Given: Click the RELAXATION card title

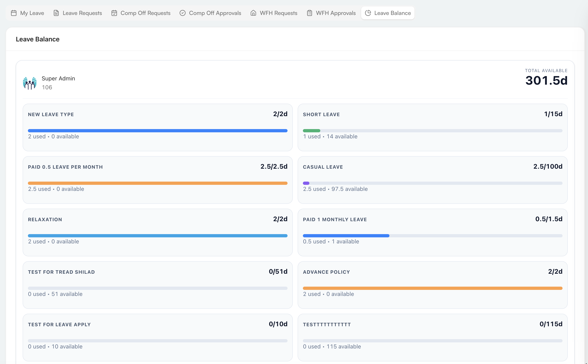Looking at the screenshot, I should [x=45, y=220].
